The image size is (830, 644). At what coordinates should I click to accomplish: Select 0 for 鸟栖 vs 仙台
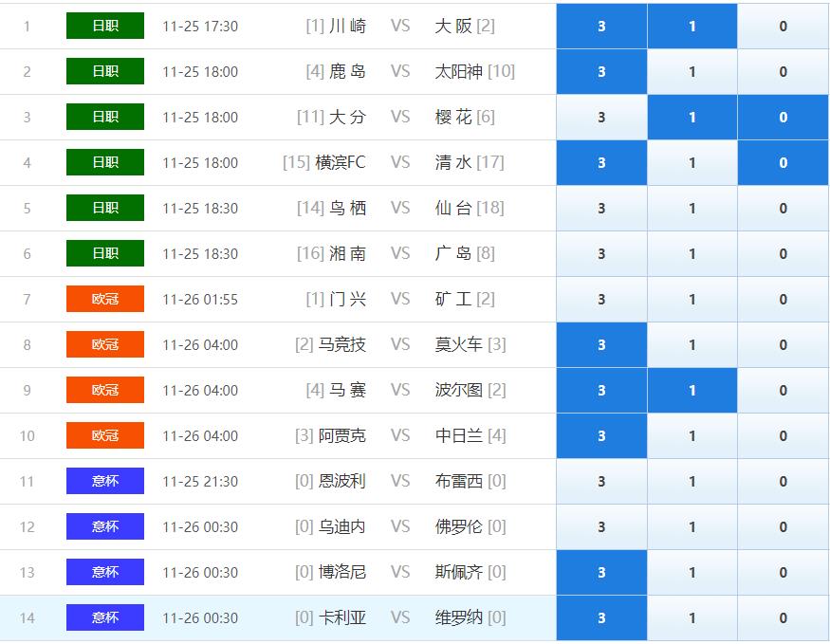(x=783, y=209)
